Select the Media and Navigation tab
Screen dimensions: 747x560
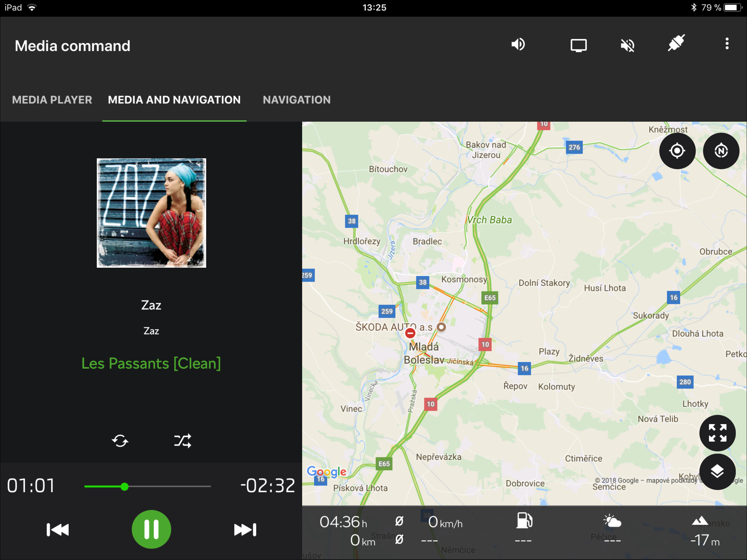(174, 100)
